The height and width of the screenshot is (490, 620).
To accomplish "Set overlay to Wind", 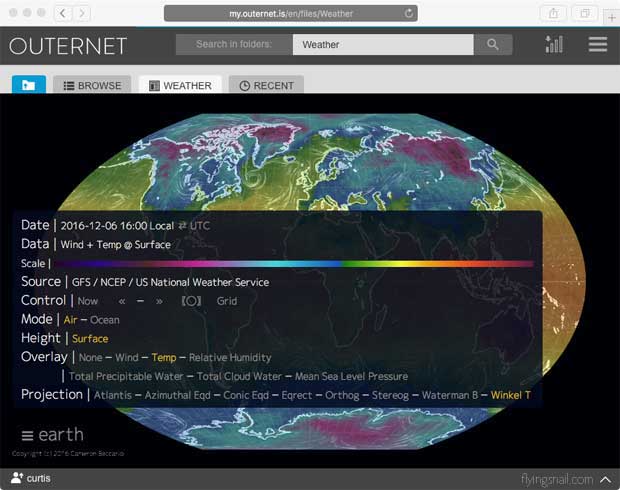I will pos(127,358).
